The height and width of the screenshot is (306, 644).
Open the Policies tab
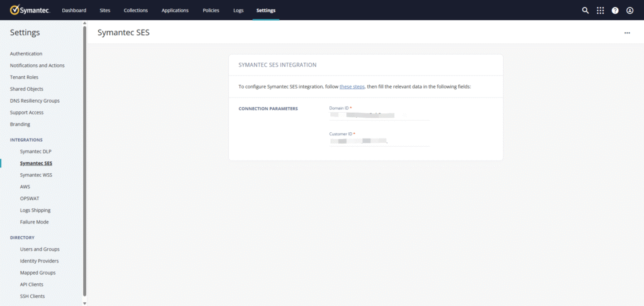point(211,11)
